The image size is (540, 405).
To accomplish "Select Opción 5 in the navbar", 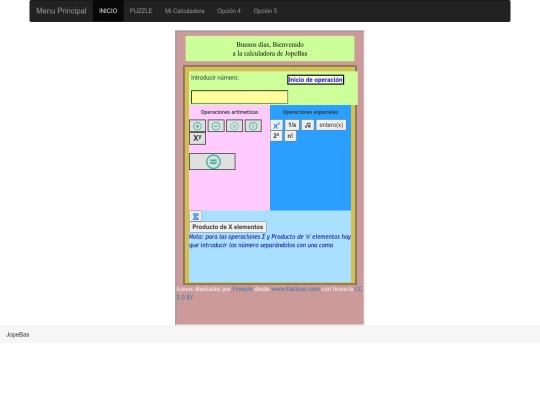I will [x=265, y=11].
